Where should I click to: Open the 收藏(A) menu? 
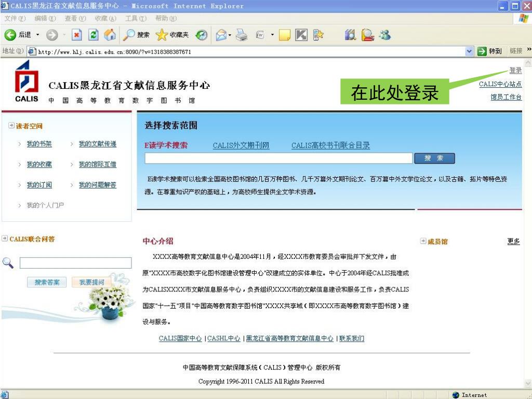pos(105,18)
